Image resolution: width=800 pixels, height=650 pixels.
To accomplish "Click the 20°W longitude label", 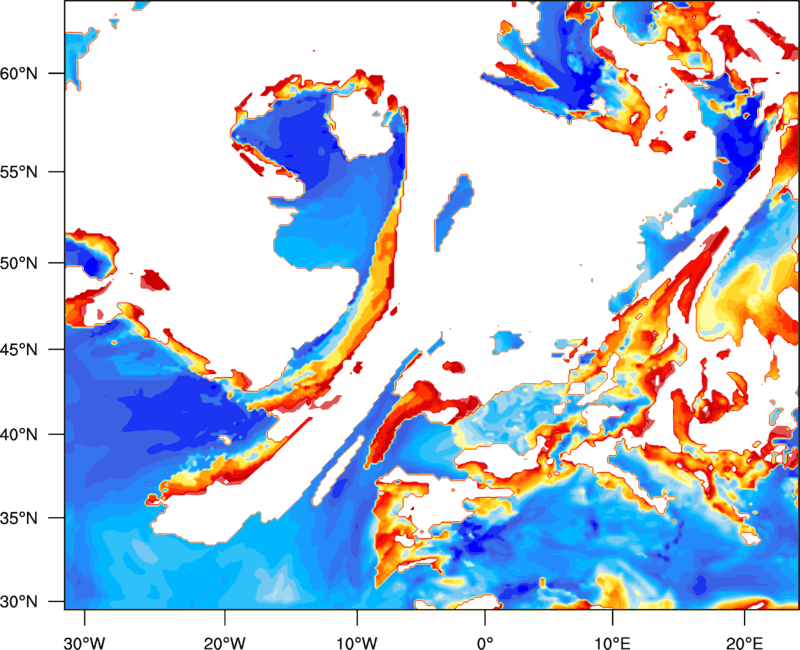I will point(224,643).
